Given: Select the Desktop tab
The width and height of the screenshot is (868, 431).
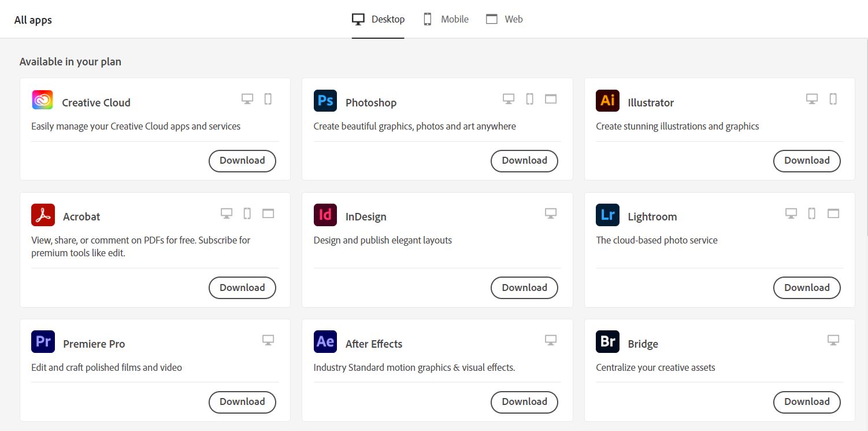Looking at the screenshot, I should [x=379, y=19].
